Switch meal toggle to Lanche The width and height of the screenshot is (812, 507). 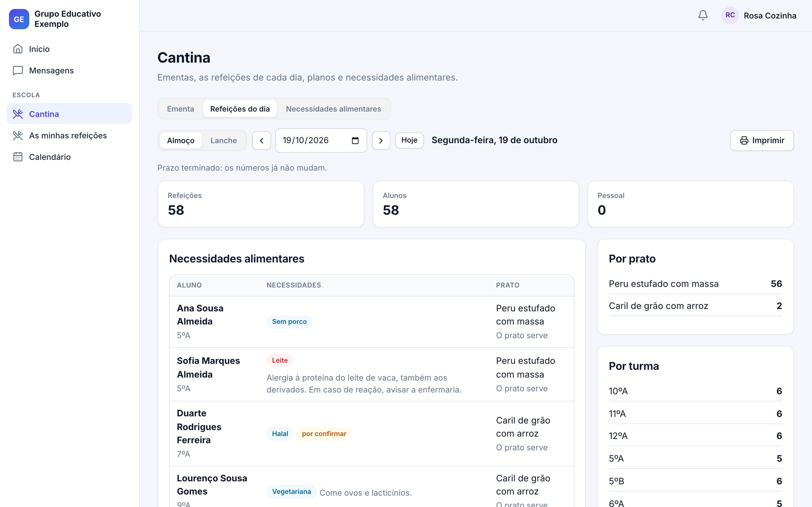coord(224,140)
